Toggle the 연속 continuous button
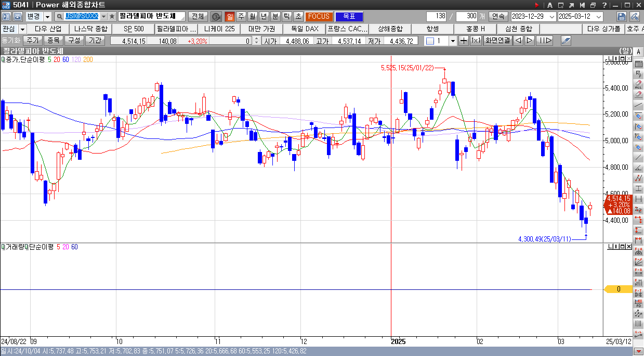The width and height of the screenshot is (644, 356). [x=498, y=17]
